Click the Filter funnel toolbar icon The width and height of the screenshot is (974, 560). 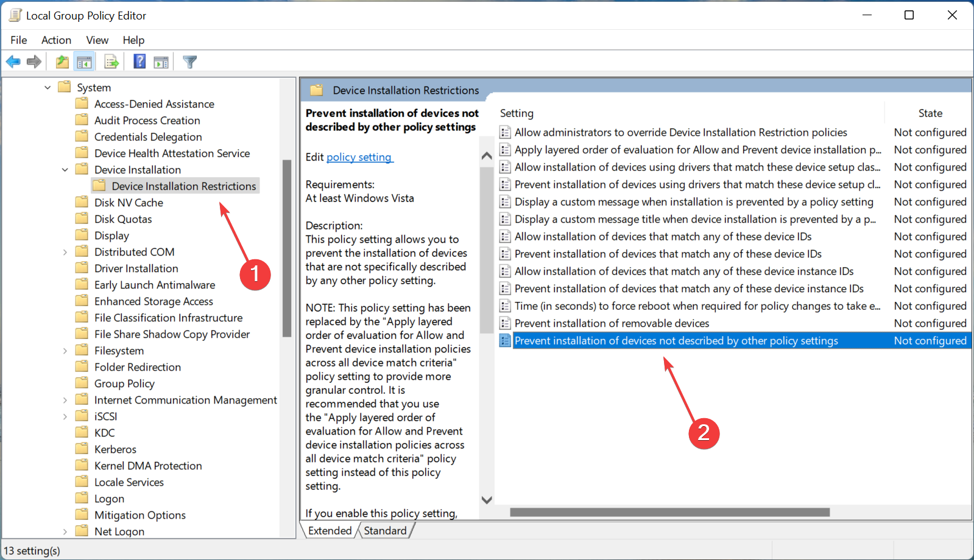[190, 61]
